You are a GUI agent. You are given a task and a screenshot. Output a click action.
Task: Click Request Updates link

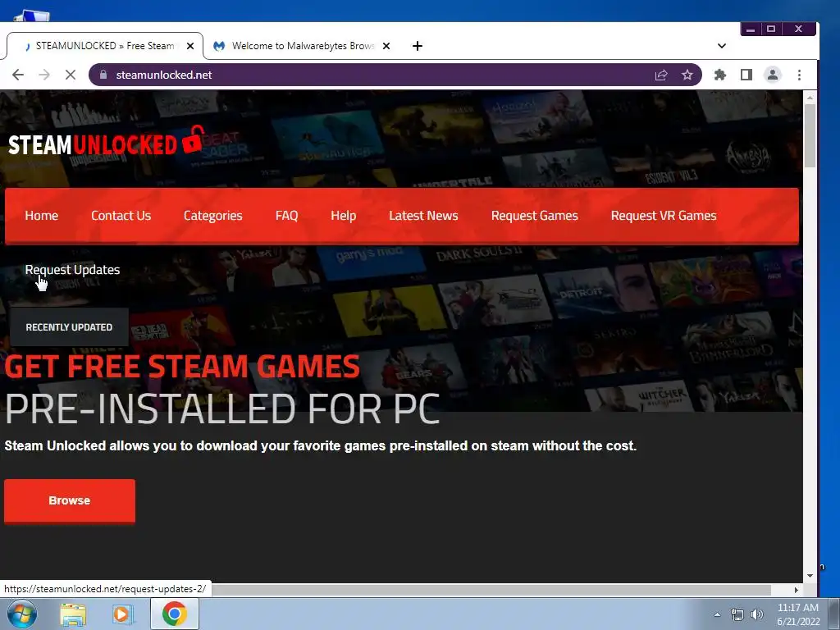tap(72, 270)
